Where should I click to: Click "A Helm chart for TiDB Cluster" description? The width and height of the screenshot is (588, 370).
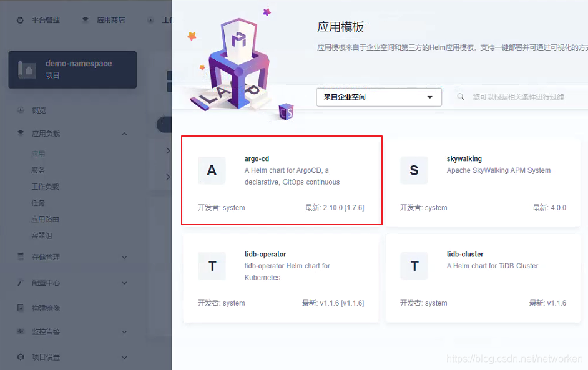pos(492,266)
